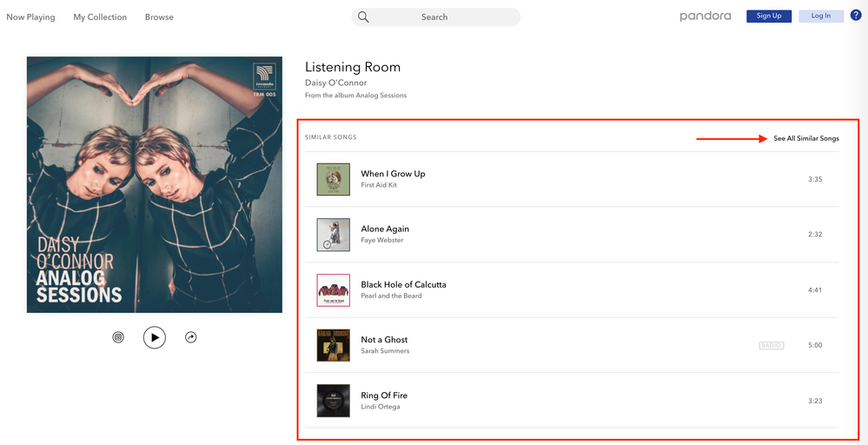Open When I Grow Up album thumbnail
Viewport: 868px width, 445px height.
[334, 179]
